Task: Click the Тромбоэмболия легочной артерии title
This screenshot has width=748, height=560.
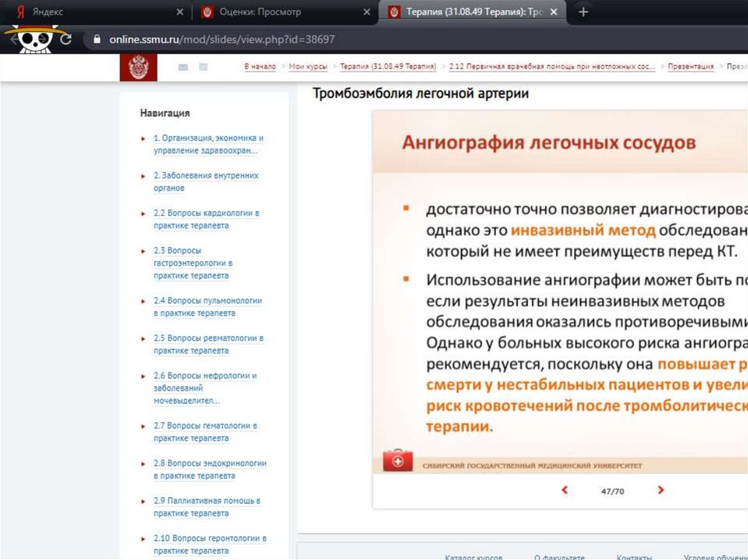Action: pyautogui.click(x=420, y=93)
